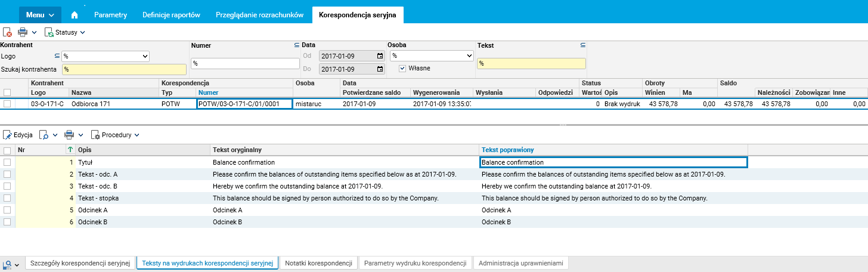
Task: Click the printer icon in the lower toolbar
Action: click(x=69, y=135)
